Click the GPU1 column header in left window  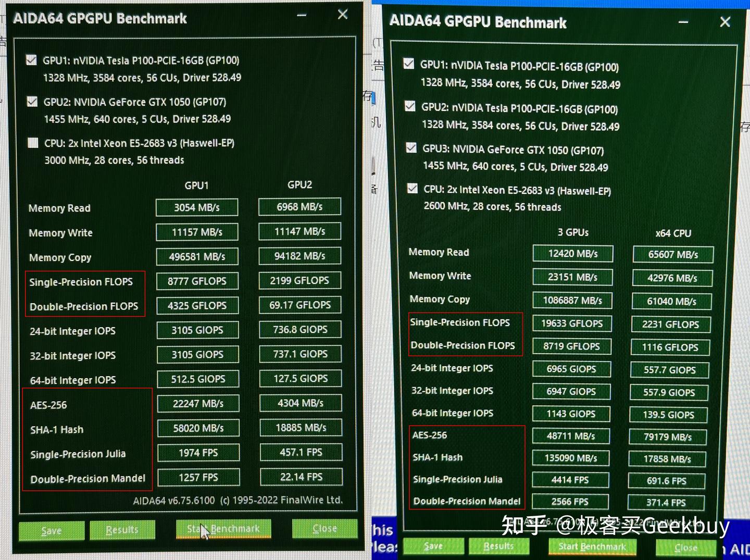tap(196, 185)
